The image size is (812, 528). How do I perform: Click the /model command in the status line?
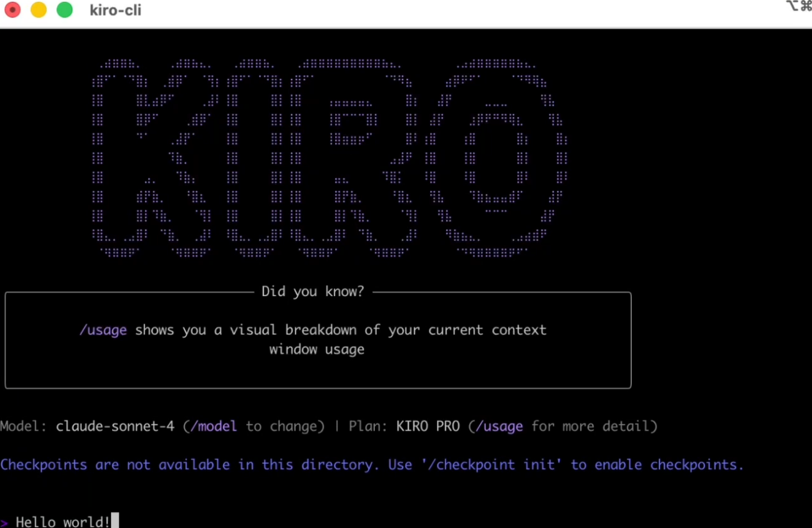tap(213, 426)
